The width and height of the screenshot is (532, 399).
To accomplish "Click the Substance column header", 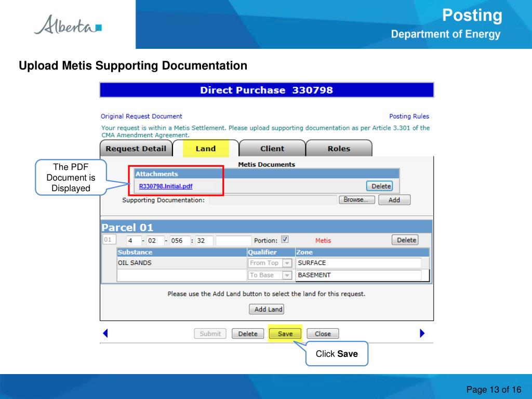I will click(x=182, y=252).
